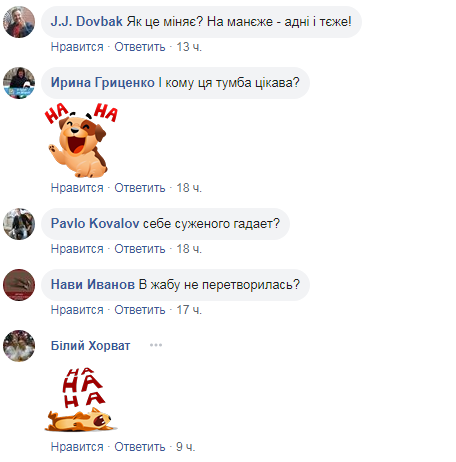Image resolution: width=456 pixels, height=462 pixels.
Task: Reply to J.J. Dovbak's comment via Ответить
Action: pos(140,47)
